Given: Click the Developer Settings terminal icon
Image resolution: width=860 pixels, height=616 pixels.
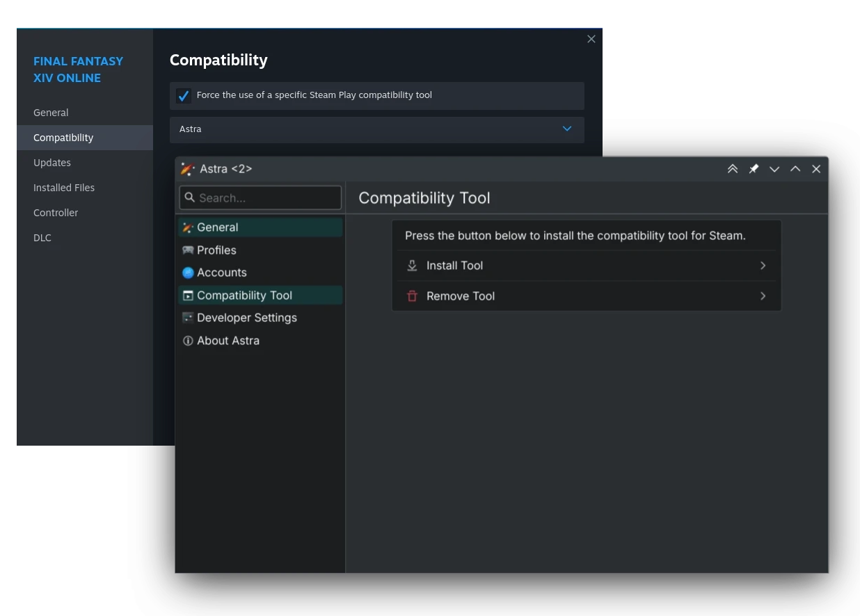Looking at the screenshot, I should [x=188, y=318].
